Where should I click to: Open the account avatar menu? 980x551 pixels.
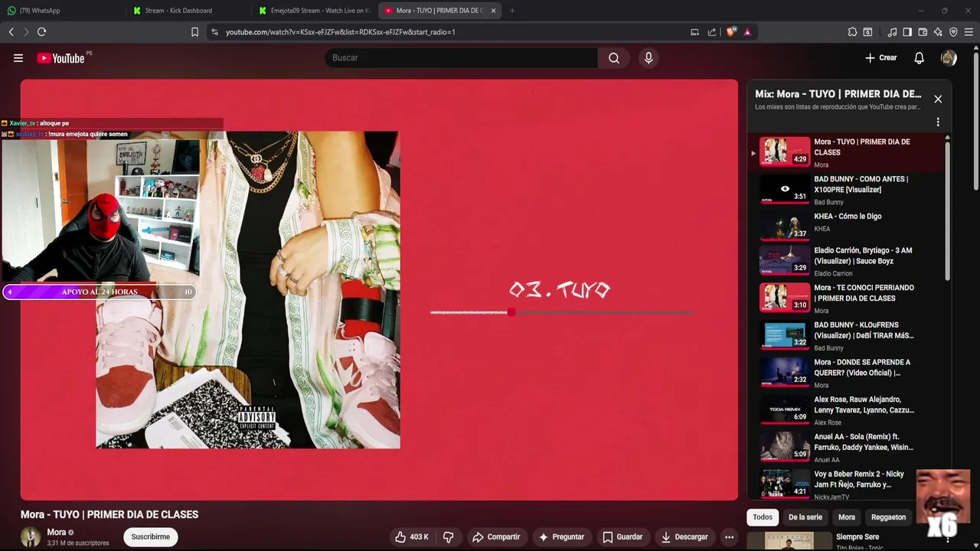949,58
